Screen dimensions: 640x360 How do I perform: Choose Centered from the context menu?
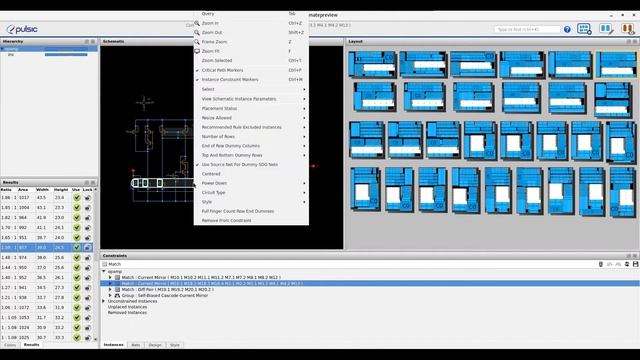click(x=251, y=174)
